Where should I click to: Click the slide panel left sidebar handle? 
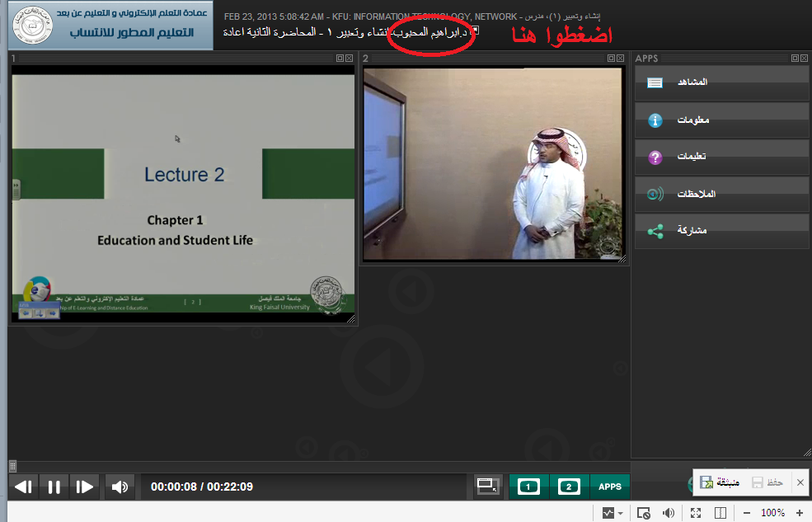click(x=16, y=189)
